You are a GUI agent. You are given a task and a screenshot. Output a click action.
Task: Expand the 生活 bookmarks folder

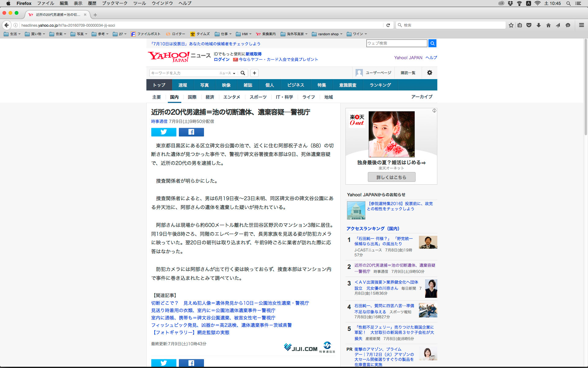(12, 34)
